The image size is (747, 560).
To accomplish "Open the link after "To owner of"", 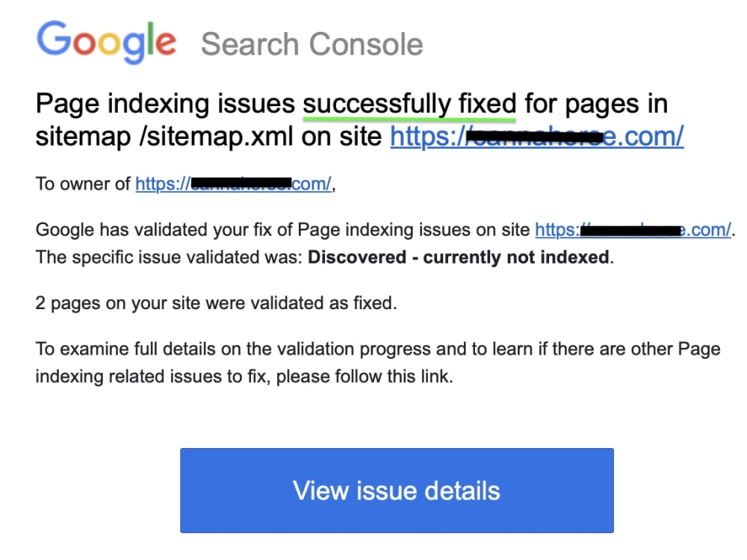I will click(233, 184).
